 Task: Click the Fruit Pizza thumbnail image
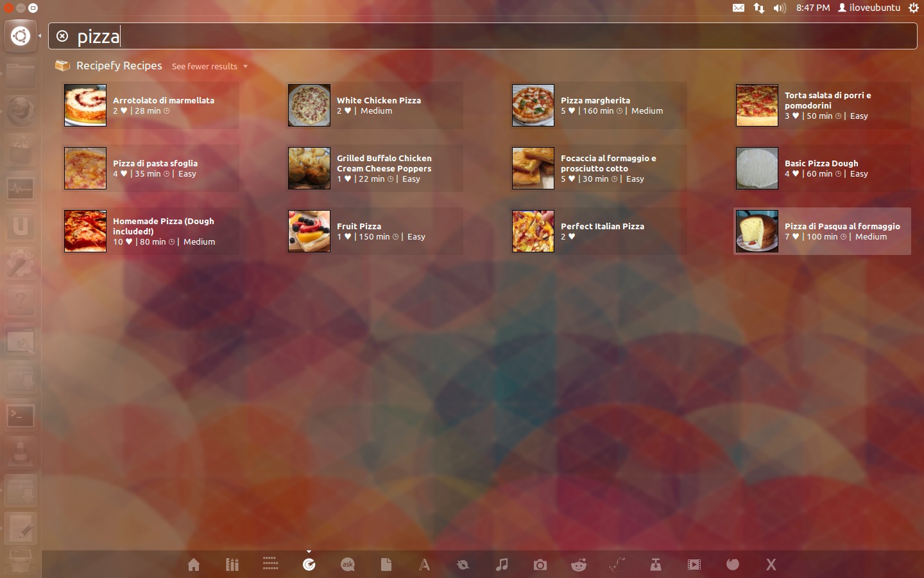(x=309, y=231)
